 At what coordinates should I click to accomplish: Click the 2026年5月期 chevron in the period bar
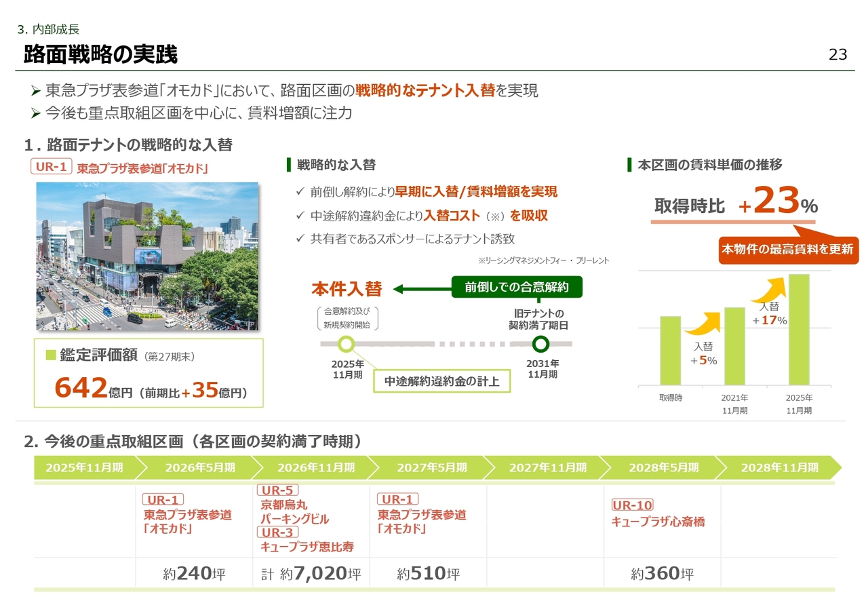200,467
